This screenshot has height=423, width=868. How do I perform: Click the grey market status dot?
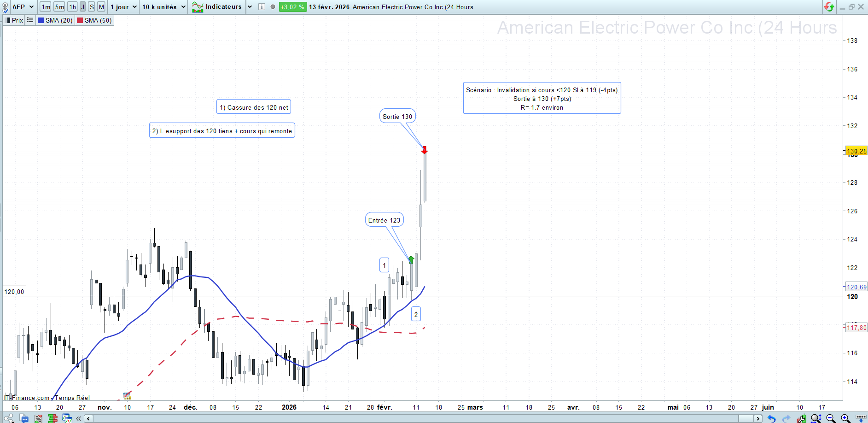273,7
